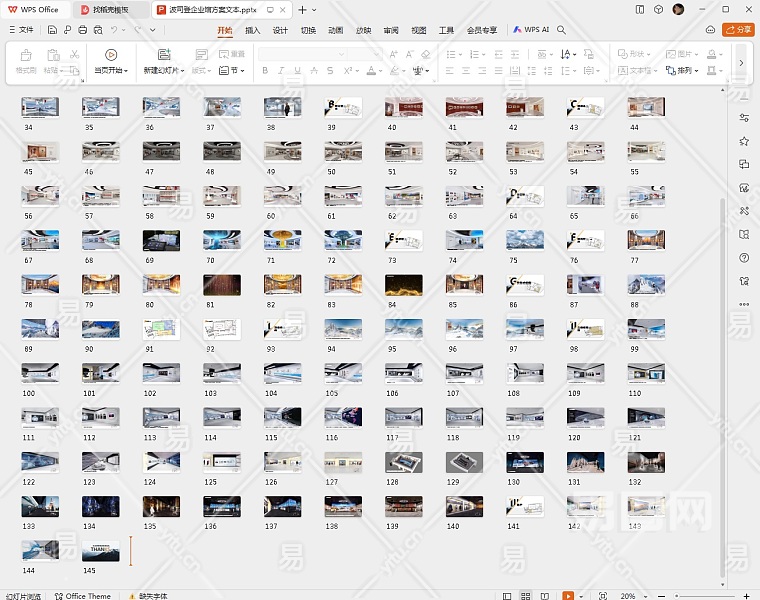Select slide thumbnail number 84
Screen dimensions: 760x600
(403, 286)
